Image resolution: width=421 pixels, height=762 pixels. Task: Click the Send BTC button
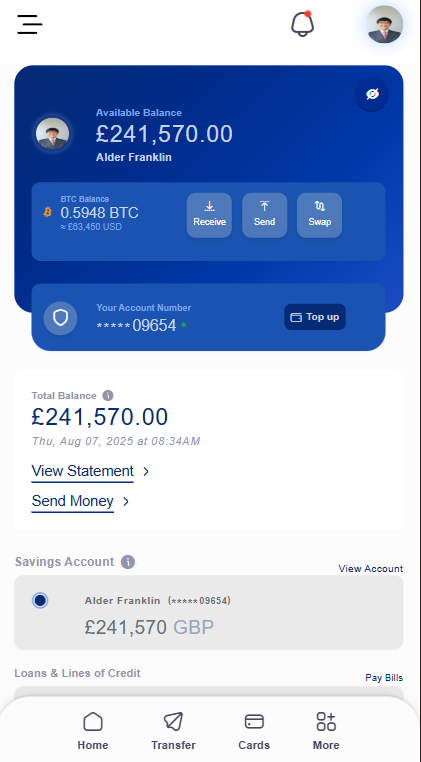point(264,215)
